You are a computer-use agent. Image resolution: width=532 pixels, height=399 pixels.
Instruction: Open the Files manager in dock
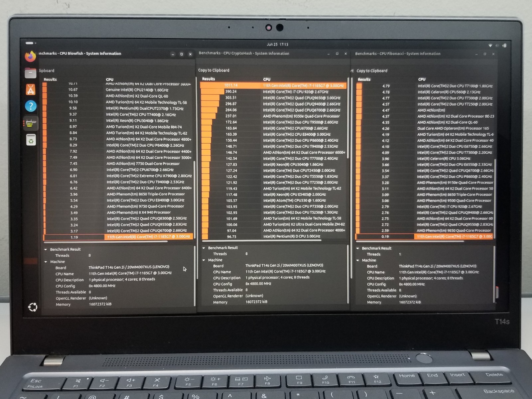click(30, 72)
